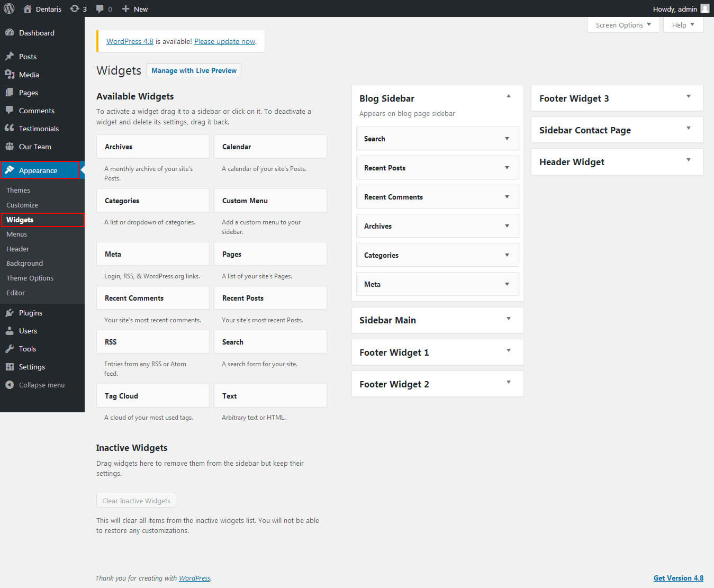714x588 pixels.
Task: Expand Recent Comments widget in Blog Sidebar
Action: (x=507, y=197)
